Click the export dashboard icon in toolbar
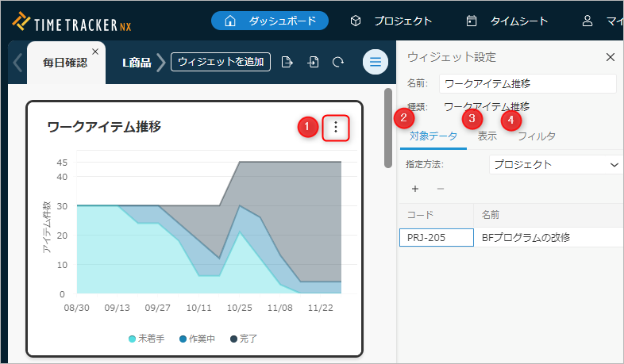Image resolution: width=624 pixels, height=364 pixels. 287,62
